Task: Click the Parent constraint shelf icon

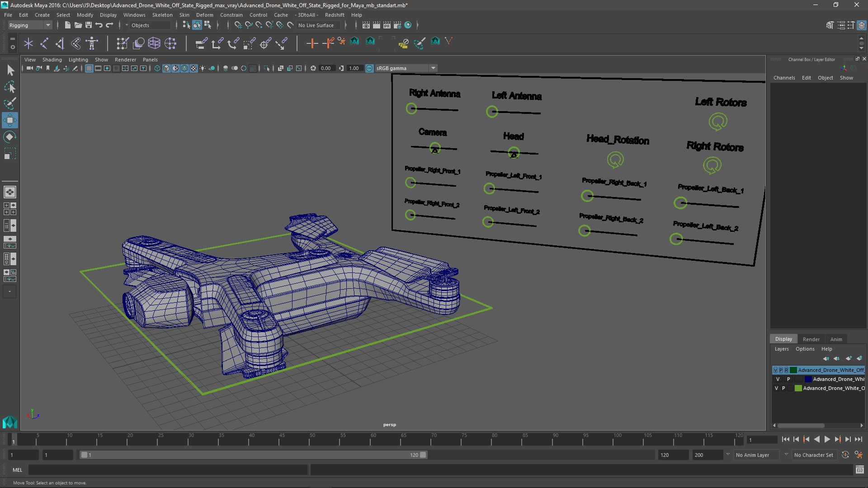Action: (201, 43)
